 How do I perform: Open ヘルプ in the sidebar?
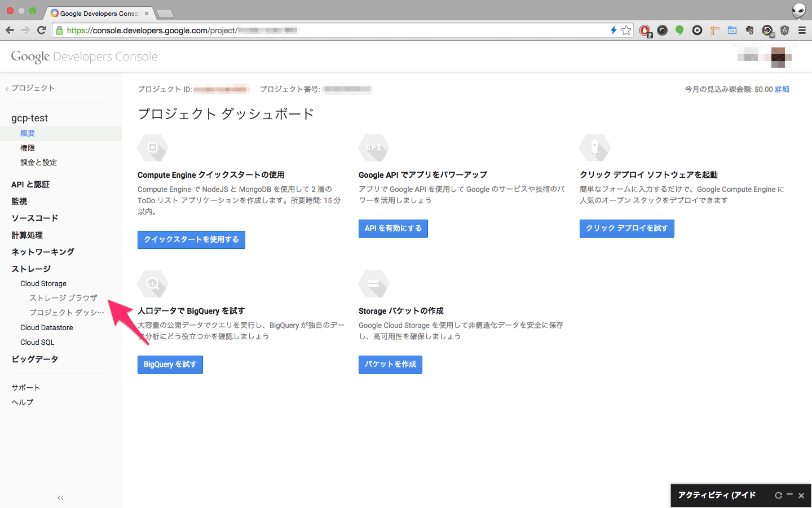click(x=22, y=402)
